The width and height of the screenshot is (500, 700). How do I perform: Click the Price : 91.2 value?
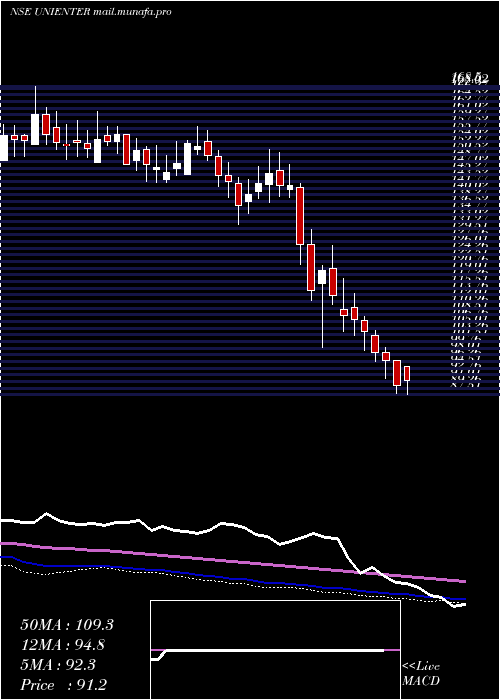click(64, 685)
